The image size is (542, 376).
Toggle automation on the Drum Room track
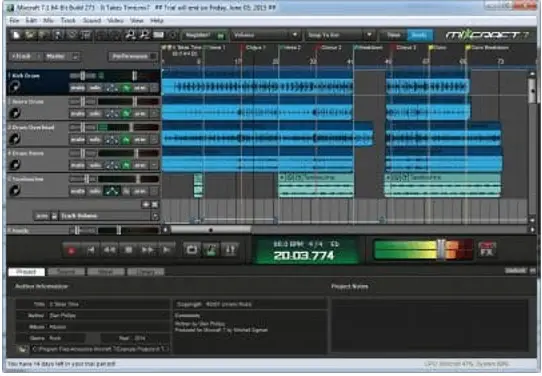(x=112, y=165)
